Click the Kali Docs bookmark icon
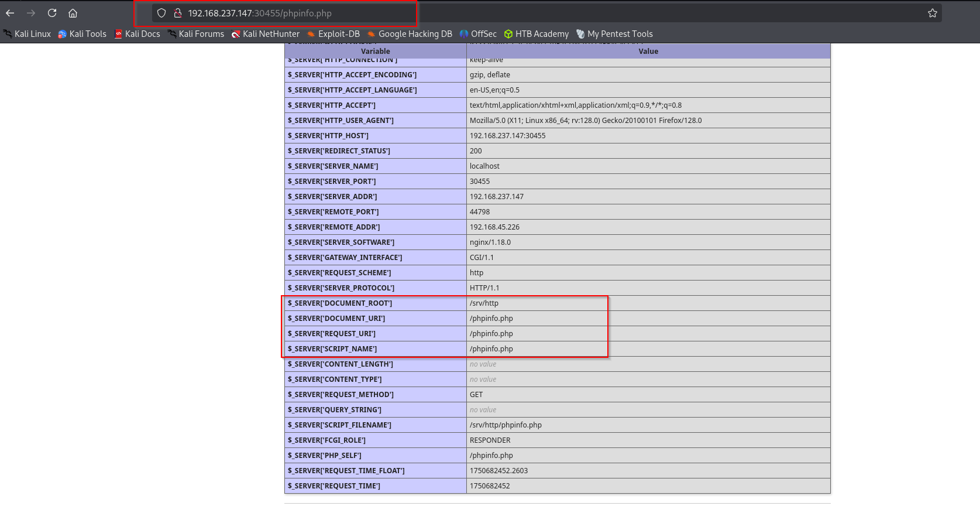 [118, 34]
